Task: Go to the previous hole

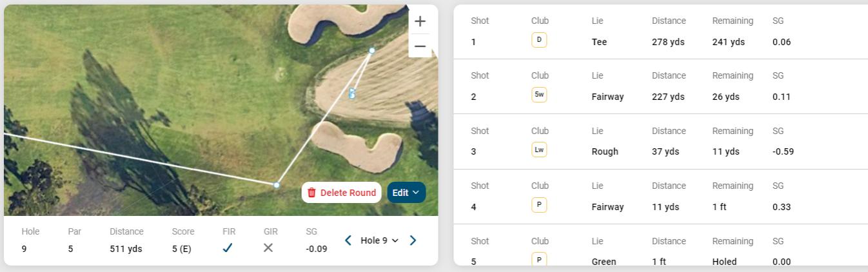Action: pyautogui.click(x=348, y=240)
